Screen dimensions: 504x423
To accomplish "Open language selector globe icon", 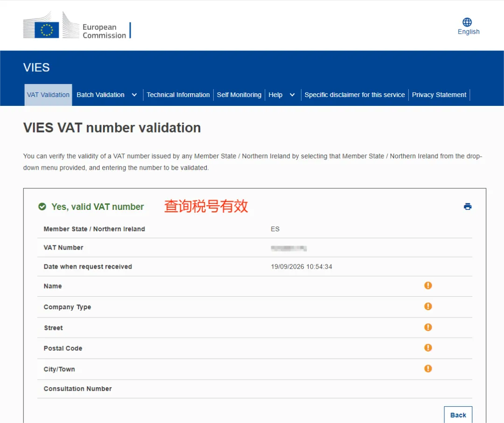I will 467,22.
